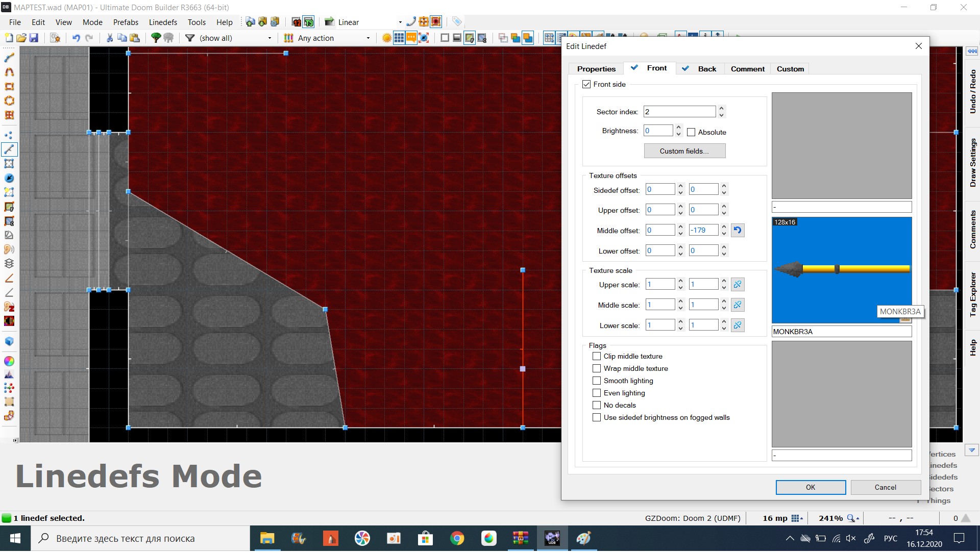Open Chrome from the taskbar
980x553 pixels.
(457, 539)
